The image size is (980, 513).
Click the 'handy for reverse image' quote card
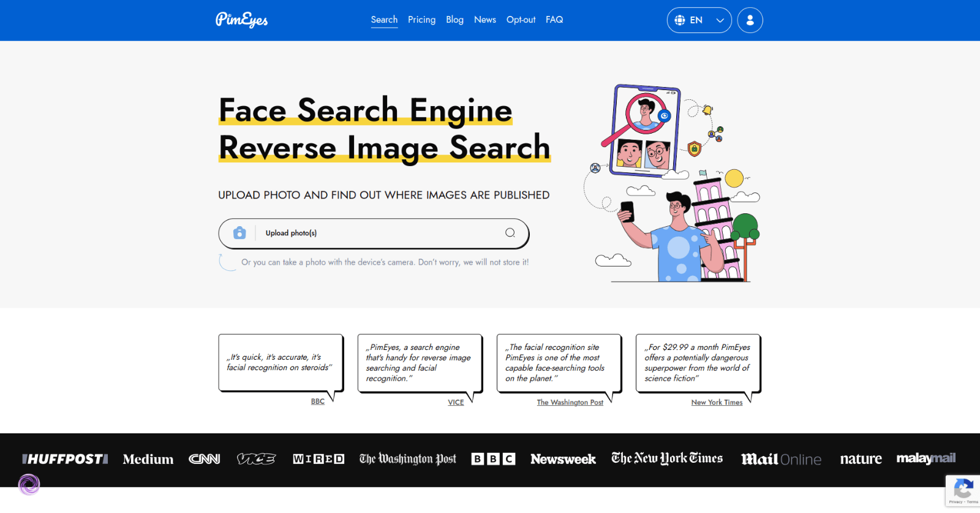click(x=420, y=363)
